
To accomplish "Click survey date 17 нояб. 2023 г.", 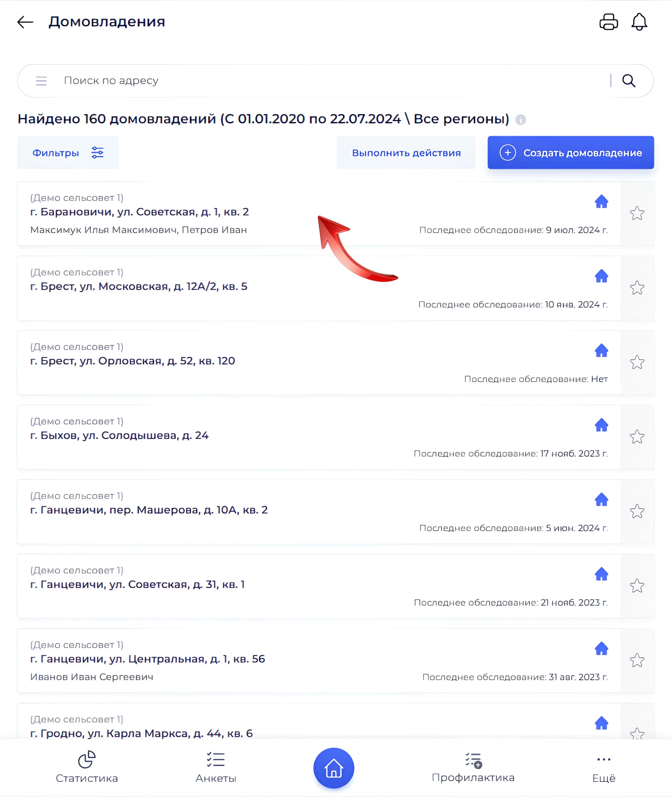I will pyautogui.click(x=574, y=454).
